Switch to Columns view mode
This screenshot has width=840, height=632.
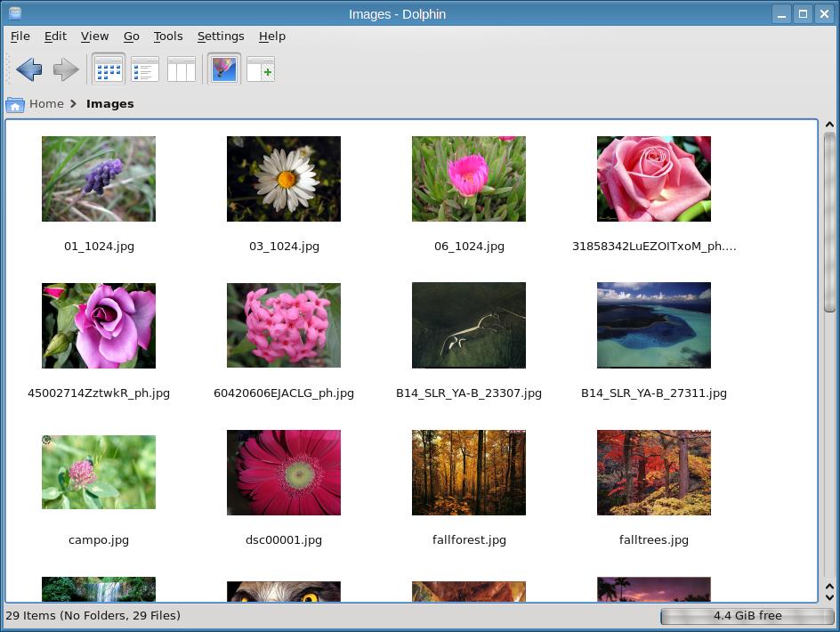[x=181, y=69]
